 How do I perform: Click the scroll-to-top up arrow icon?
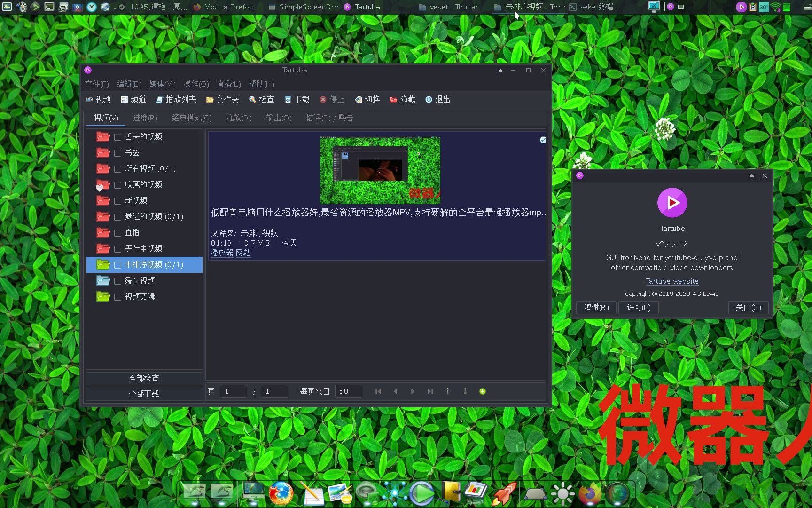pyautogui.click(x=447, y=391)
